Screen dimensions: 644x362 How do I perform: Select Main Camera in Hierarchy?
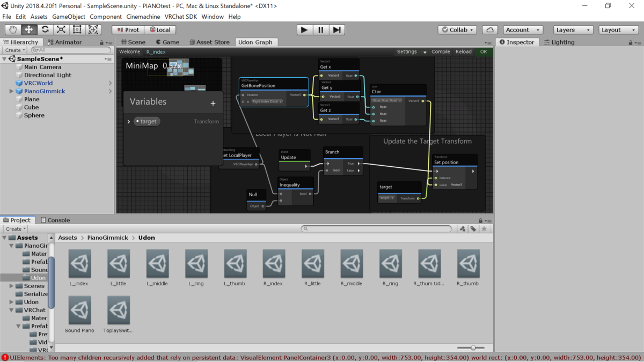point(42,67)
